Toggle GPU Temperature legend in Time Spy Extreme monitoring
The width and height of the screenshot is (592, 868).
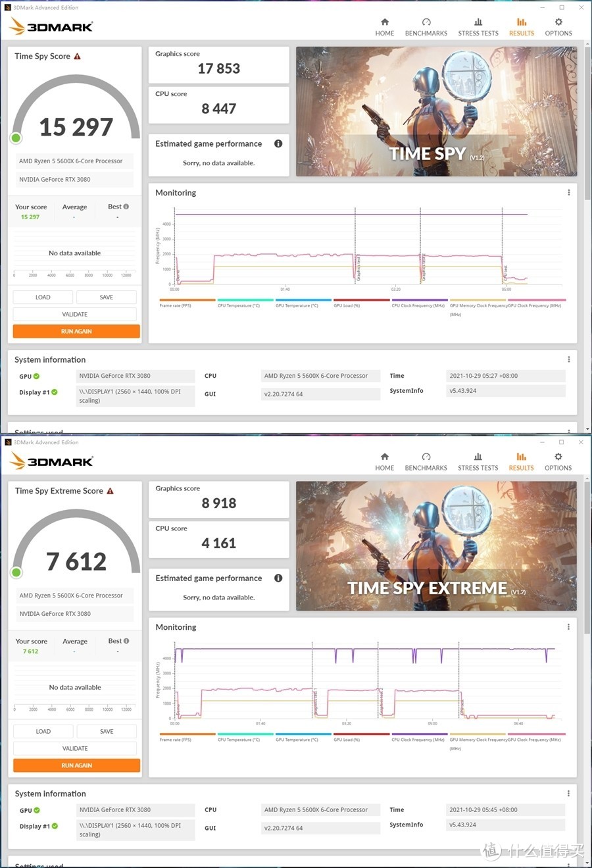[x=303, y=738]
